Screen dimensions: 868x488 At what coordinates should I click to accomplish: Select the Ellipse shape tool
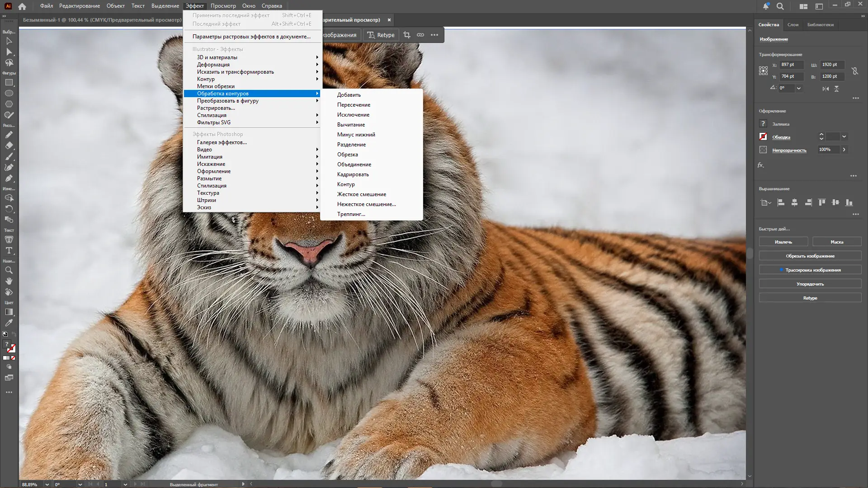[9, 93]
